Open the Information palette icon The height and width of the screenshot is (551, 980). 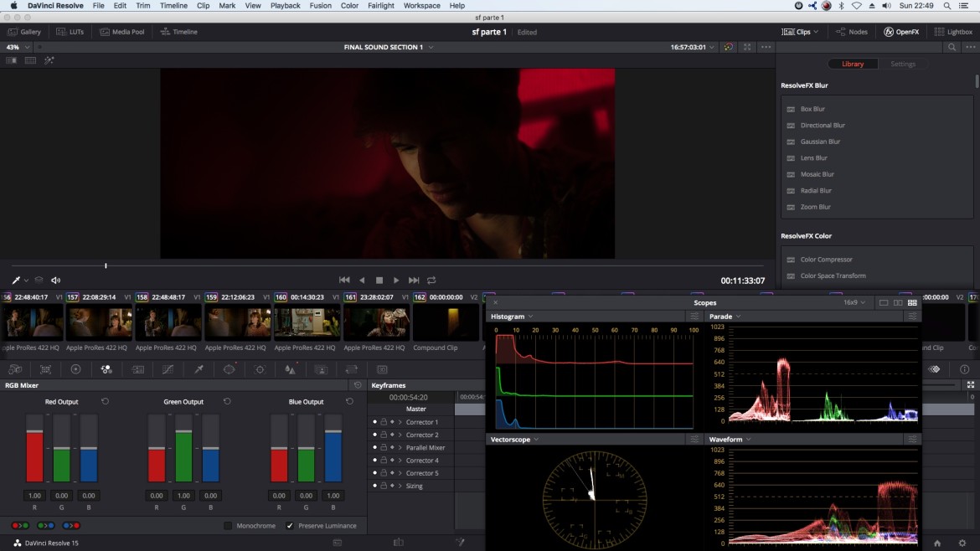(x=964, y=369)
